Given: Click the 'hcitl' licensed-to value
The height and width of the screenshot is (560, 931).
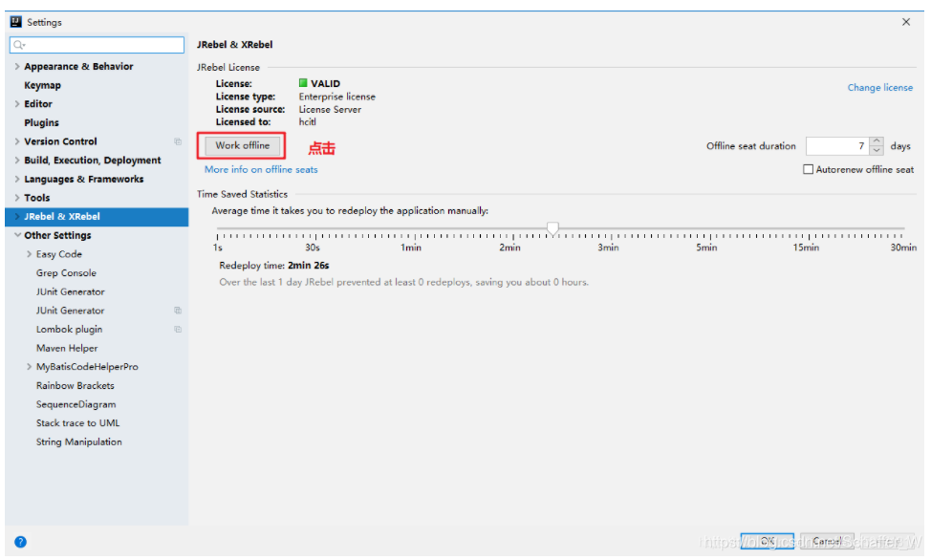Looking at the screenshot, I should [307, 121].
